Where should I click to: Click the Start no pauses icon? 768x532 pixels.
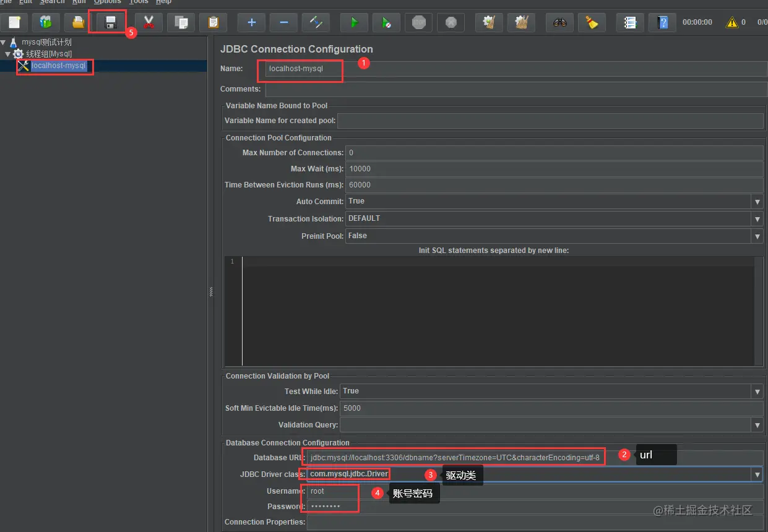[386, 23]
